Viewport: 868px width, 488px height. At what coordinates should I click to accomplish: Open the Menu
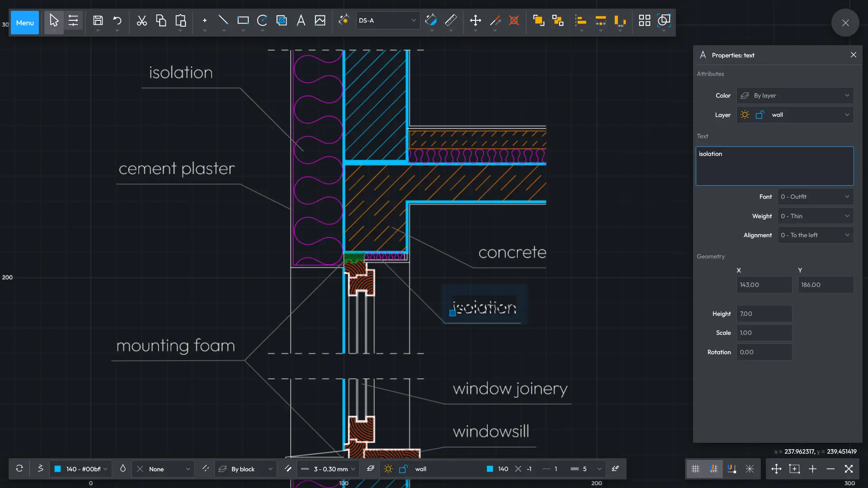tap(25, 23)
